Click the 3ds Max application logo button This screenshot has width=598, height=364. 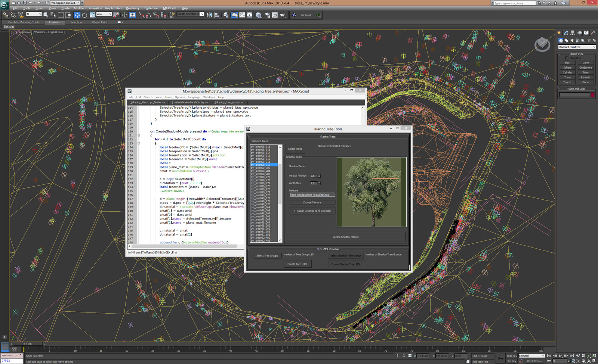(x=4, y=4)
